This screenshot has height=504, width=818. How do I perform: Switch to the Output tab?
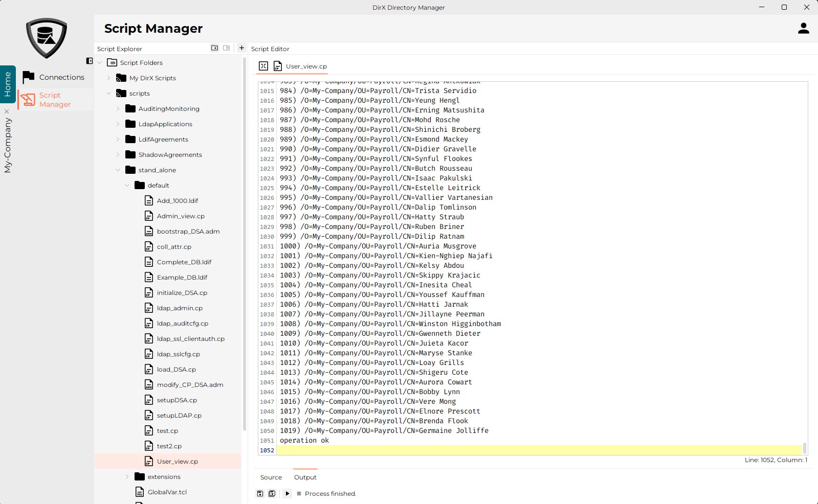point(305,477)
